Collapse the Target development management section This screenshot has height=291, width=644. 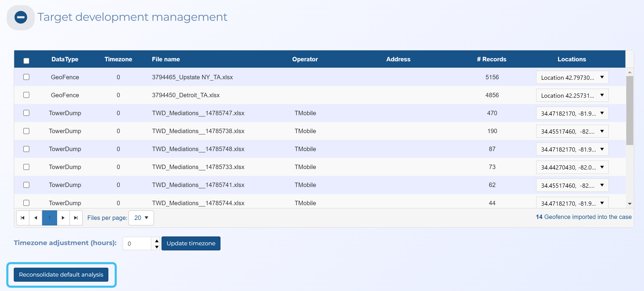click(x=21, y=17)
